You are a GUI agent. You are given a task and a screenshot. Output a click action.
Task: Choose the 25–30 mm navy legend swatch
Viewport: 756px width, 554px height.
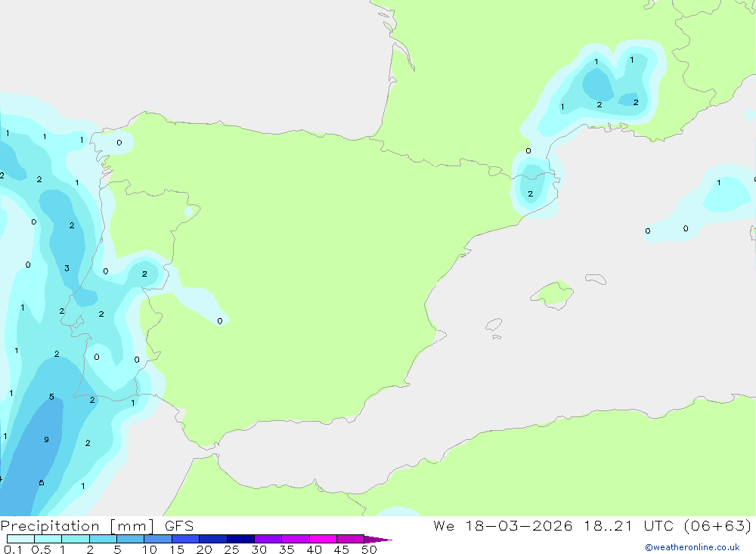coord(240,539)
